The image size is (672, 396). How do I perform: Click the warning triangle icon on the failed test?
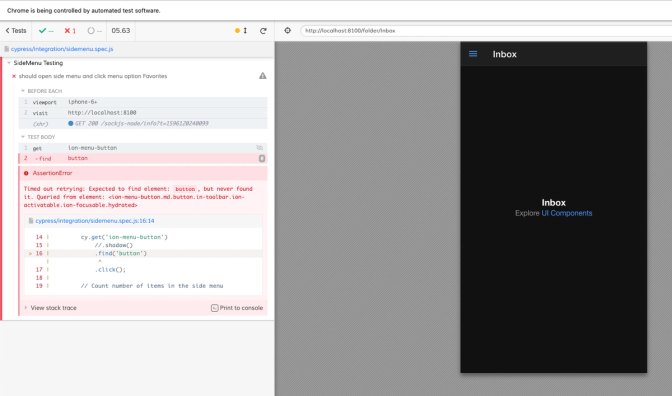point(263,76)
